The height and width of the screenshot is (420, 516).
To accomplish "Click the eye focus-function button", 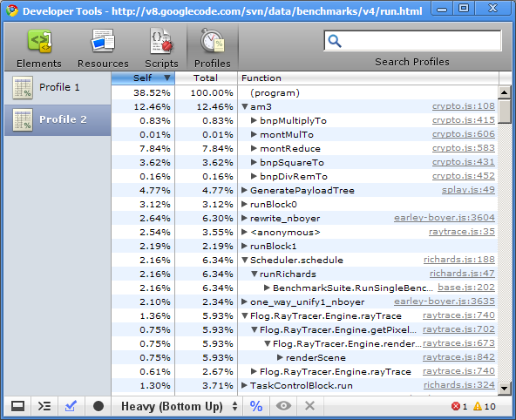I will click(283, 407).
